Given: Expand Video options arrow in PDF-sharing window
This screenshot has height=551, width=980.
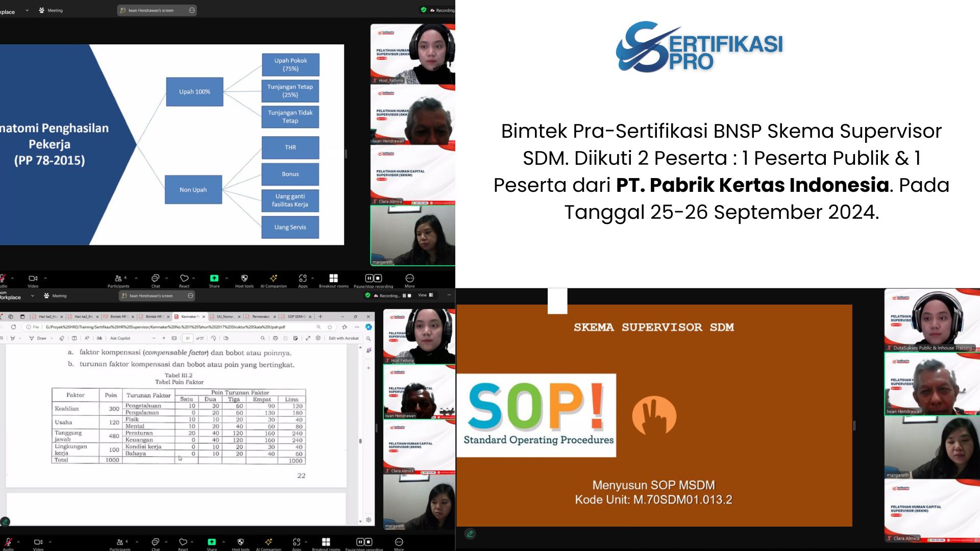Looking at the screenshot, I should [x=50, y=542].
